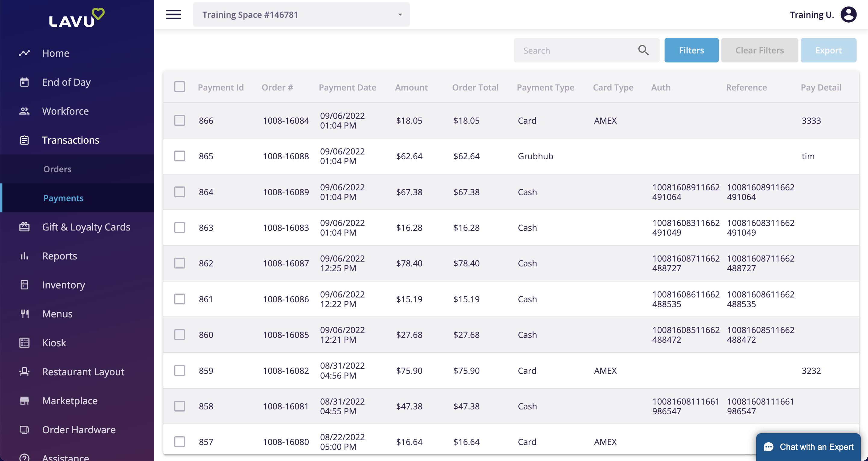Screen dimensions: 868x461
Task: Check the row checkbox for payment 866
Action: click(x=180, y=120)
